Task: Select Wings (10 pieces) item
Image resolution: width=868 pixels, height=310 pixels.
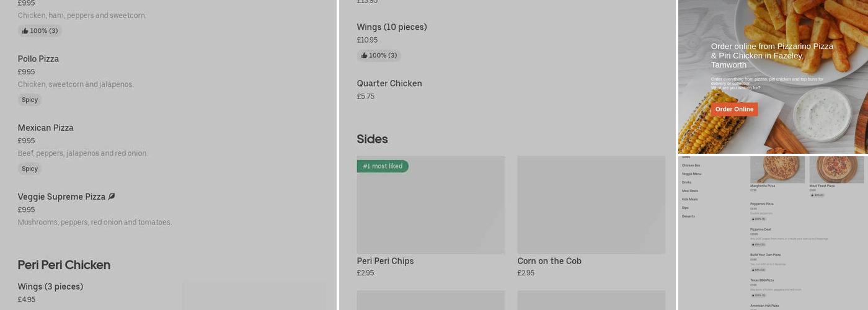Action: pyautogui.click(x=392, y=27)
